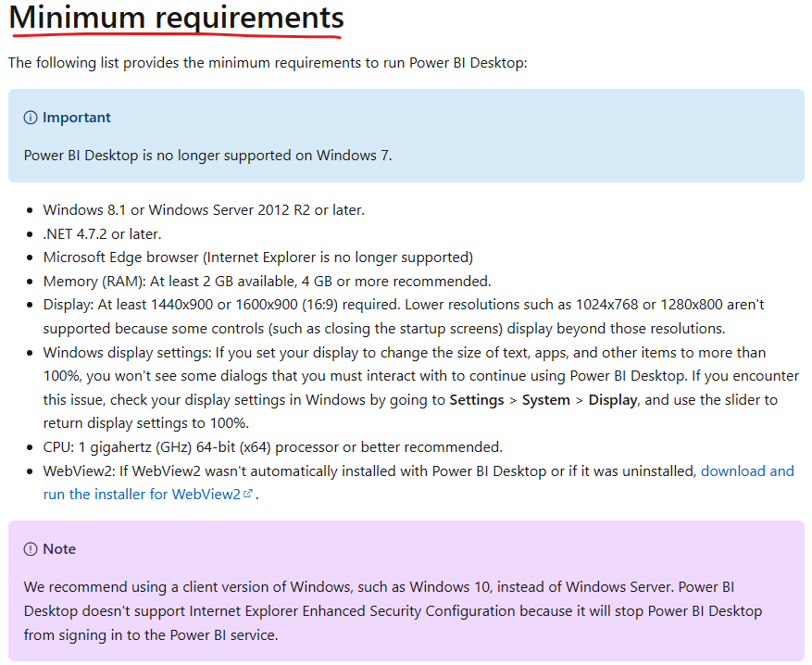812x665 pixels.
Task: Click "return display settings to 100%." text
Action: pyautogui.click(x=146, y=423)
